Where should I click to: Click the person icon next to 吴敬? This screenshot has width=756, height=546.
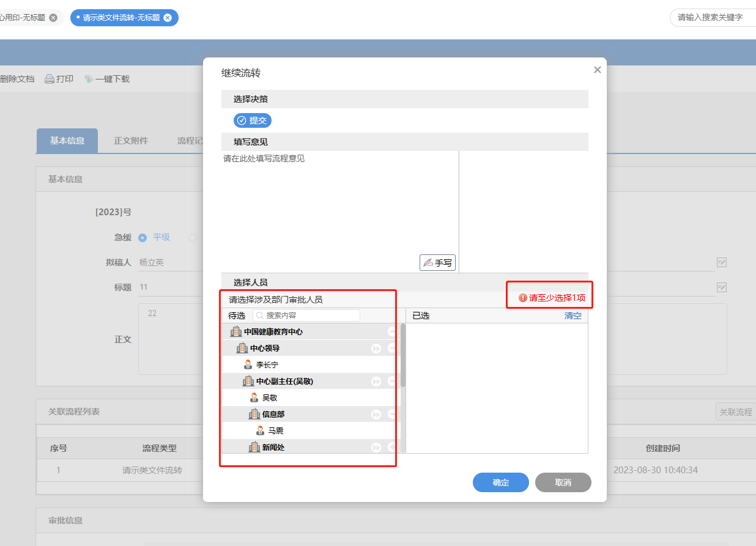pos(254,397)
